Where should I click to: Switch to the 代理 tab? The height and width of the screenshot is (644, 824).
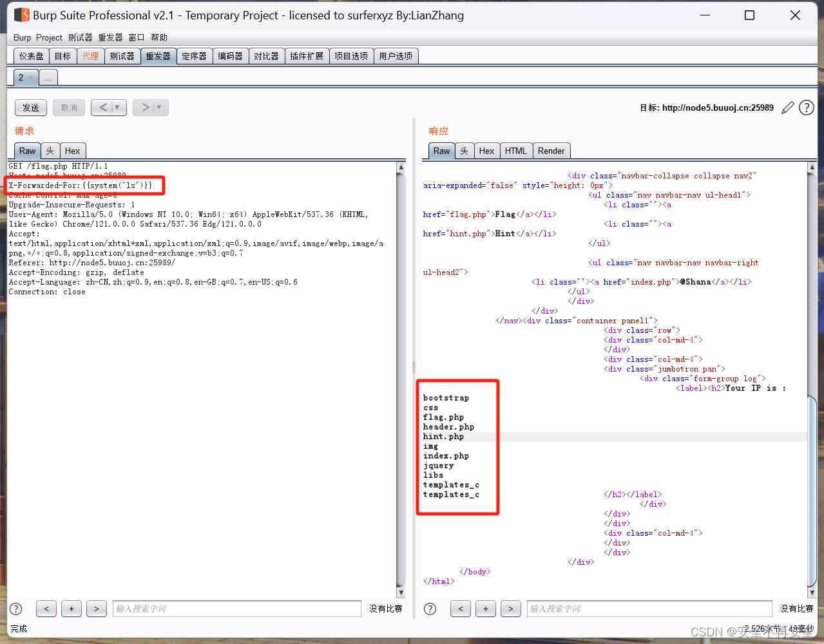tap(90, 56)
